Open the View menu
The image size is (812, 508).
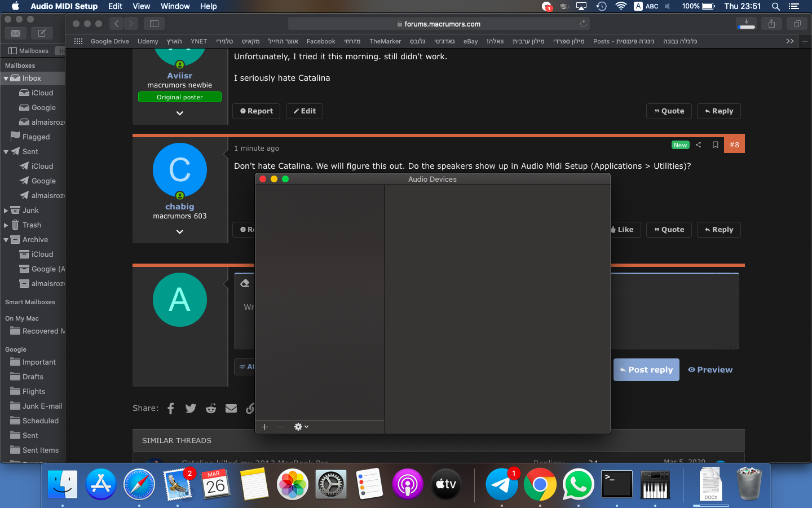(x=141, y=6)
